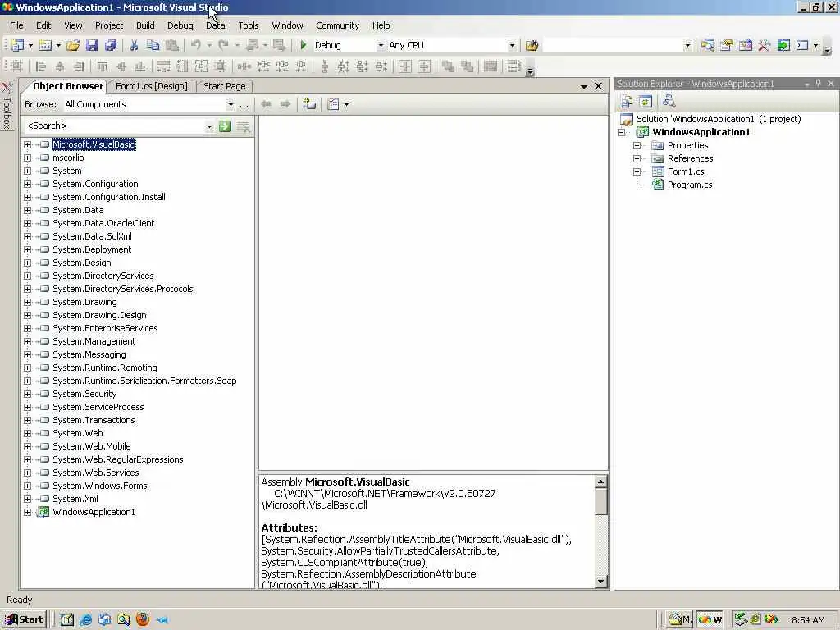Open Object Browser from the toolbar icon
Image resolution: width=840 pixels, height=630 pixels.
[746, 46]
